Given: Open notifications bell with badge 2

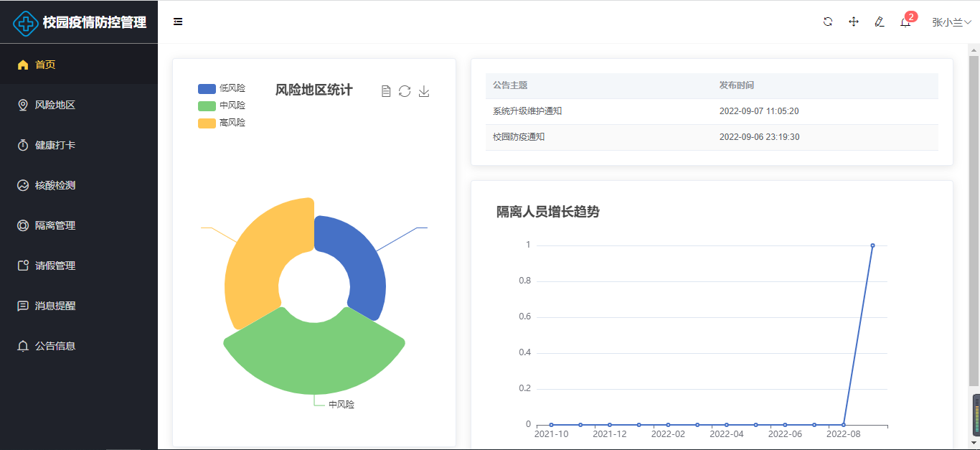Looking at the screenshot, I should pos(905,22).
